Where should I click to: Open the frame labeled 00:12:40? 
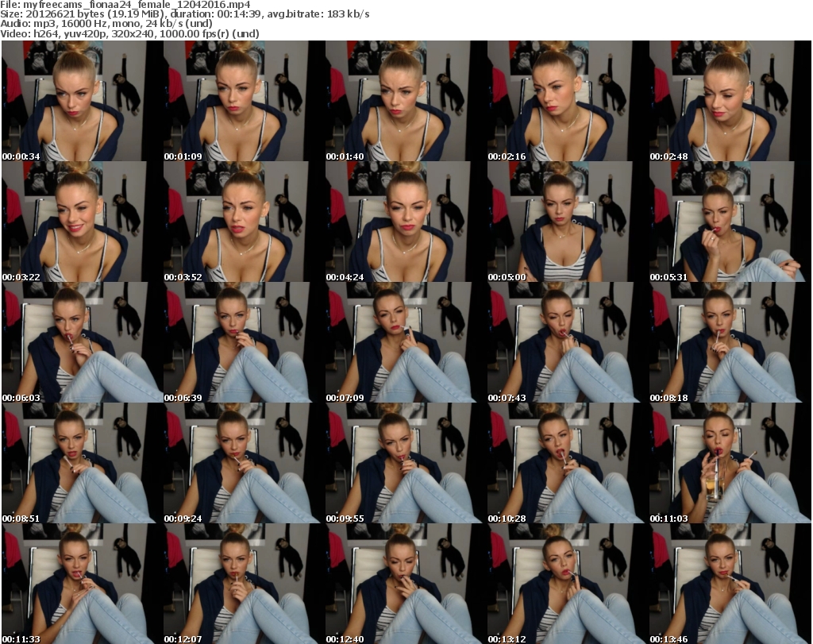pyautogui.click(x=406, y=584)
